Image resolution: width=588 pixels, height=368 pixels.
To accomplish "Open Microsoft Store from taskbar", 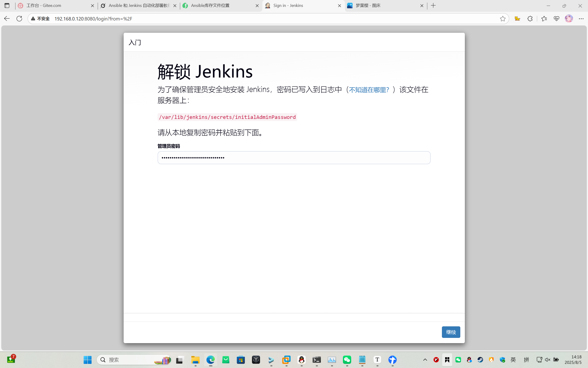I will pos(241,360).
